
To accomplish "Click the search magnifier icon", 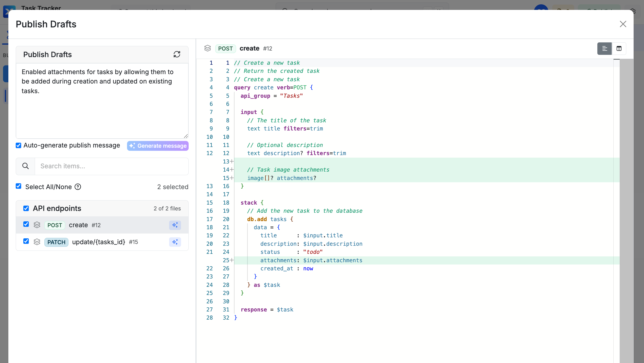I will (x=25, y=166).
